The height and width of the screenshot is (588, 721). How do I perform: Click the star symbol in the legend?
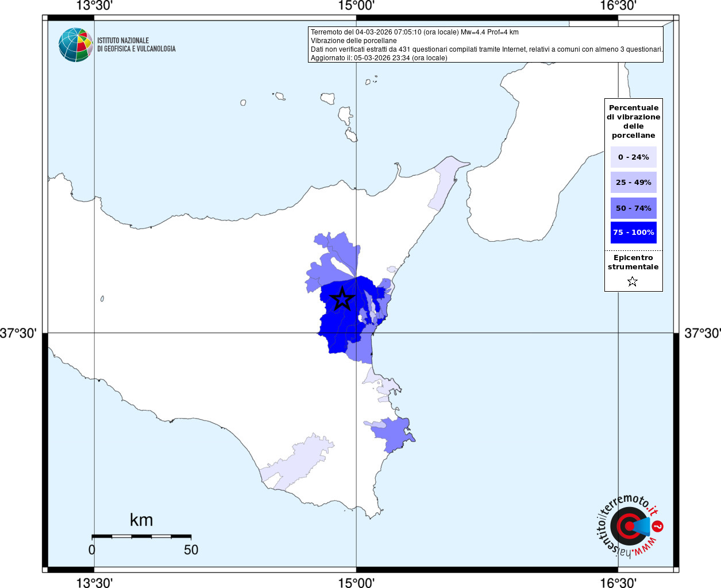pyautogui.click(x=633, y=281)
